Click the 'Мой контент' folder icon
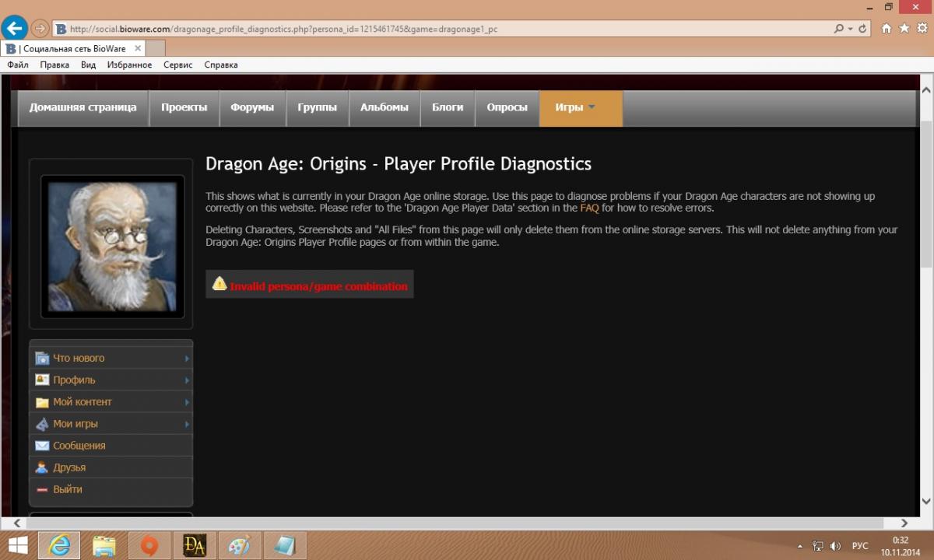Viewport: 934px width, 560px height. (x=42, y=402)
